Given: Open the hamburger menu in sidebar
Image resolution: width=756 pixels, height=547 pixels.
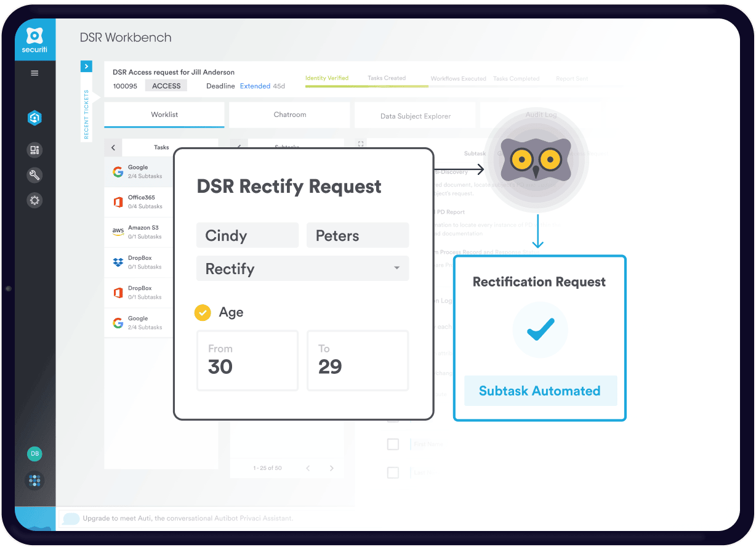Looking at the screenshot, I should [34, 73].
